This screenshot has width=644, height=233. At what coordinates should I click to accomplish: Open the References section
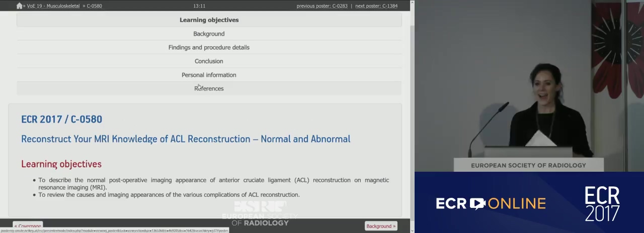coord(209,88)
